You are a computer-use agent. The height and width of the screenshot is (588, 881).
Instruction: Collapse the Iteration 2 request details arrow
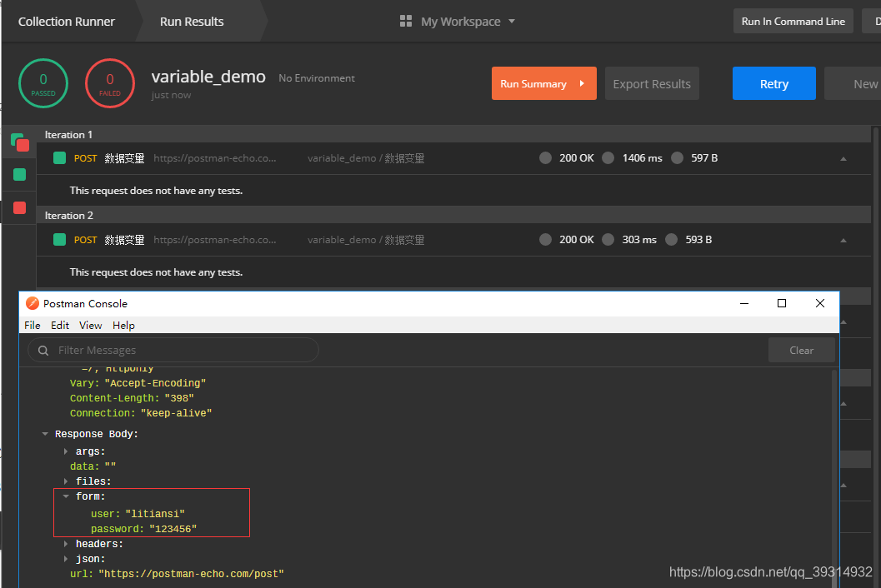tap(843, 241)
